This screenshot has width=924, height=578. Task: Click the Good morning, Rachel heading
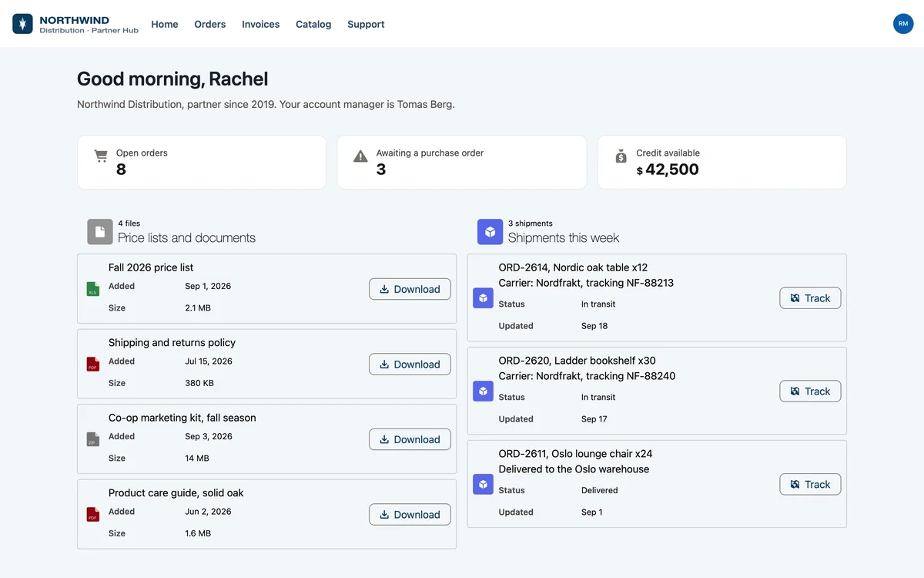(x=172, y=79)
